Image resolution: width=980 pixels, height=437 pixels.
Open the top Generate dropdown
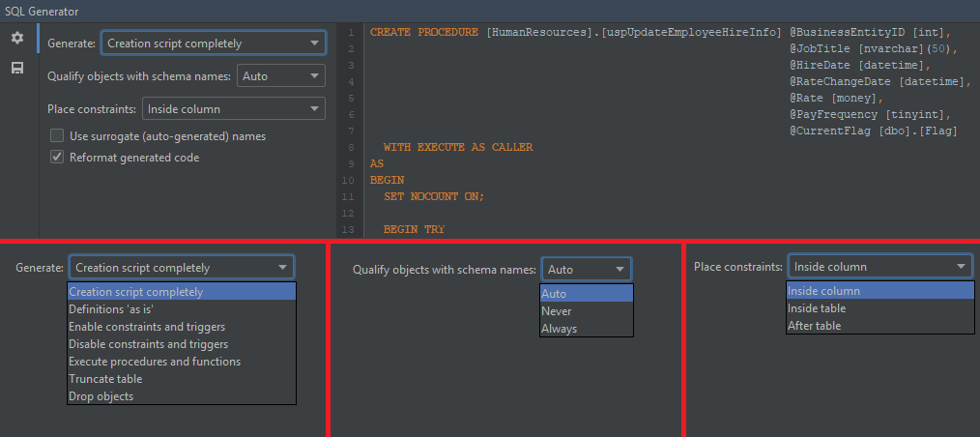pyautogui.click(x=213, y=44)
